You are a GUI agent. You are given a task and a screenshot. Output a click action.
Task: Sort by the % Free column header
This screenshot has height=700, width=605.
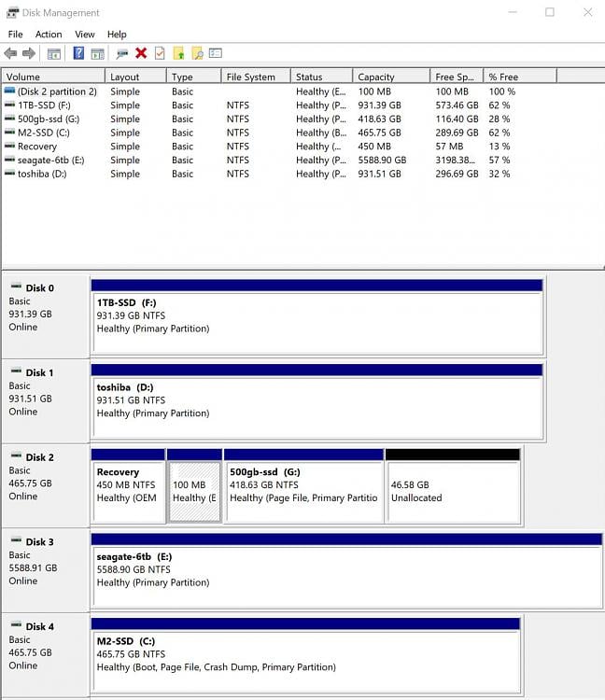pos(520,77)
